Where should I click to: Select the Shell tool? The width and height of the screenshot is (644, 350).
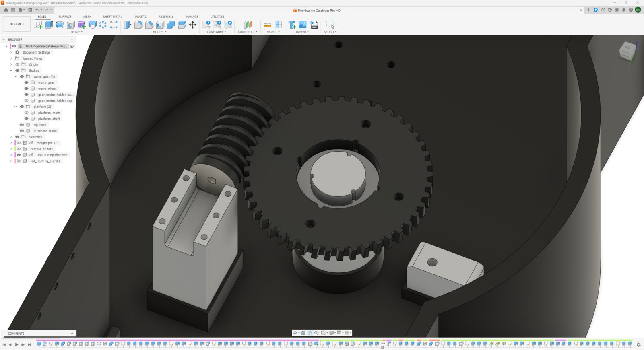click(160, 25)
